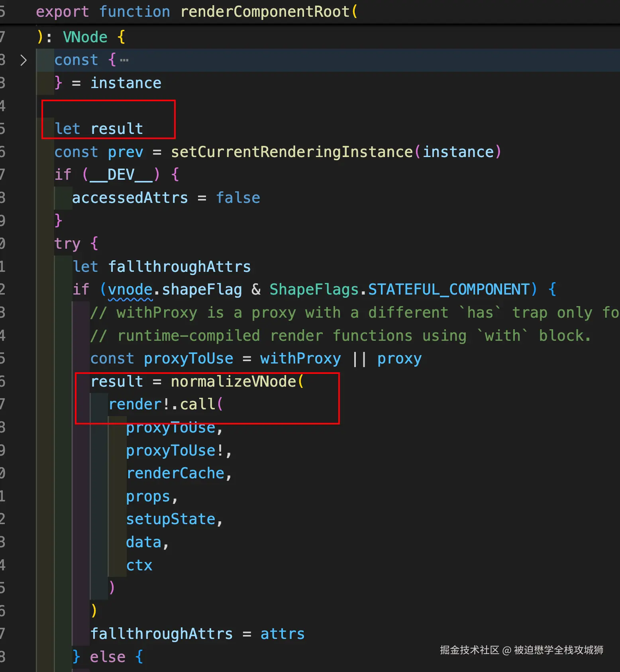This screenshot has height=672, width=620.
Task: Click 'accessedAttrs' variable
Action: [130, 198]
